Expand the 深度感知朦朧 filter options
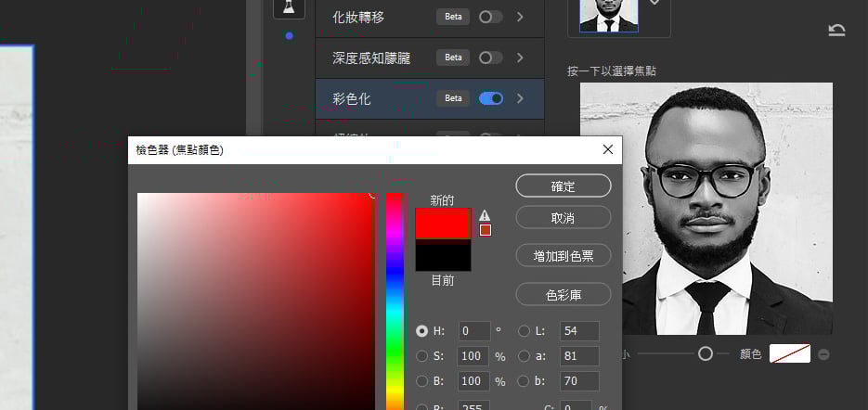The width and height of the screenshot is (868, 410). point(520,58)
